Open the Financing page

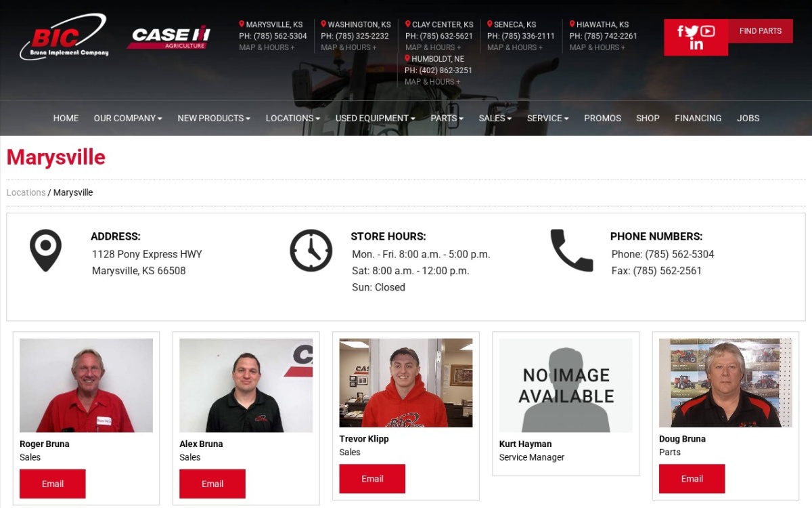coord(698,118)
